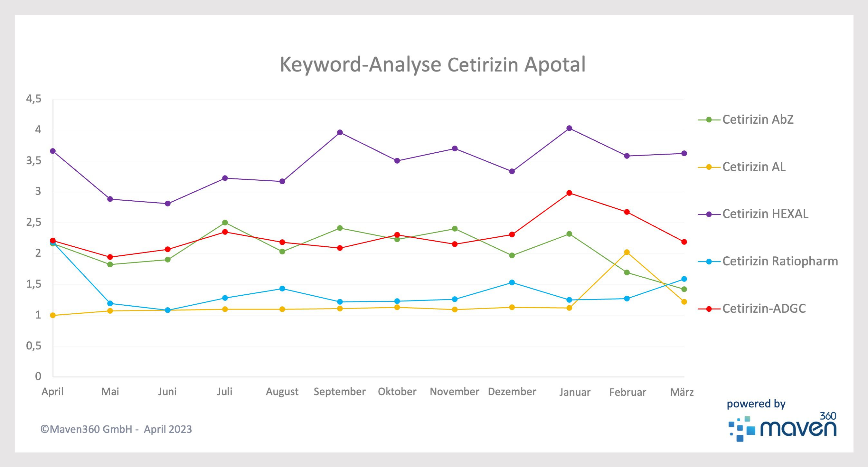Click the Maven360 GmbH copyright text

[116, 429]
